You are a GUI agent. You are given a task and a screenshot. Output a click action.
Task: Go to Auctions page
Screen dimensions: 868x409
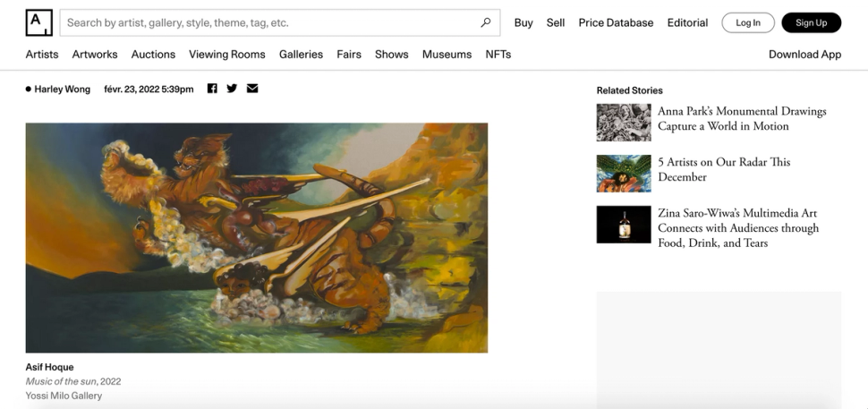click(x=153, y=55)
